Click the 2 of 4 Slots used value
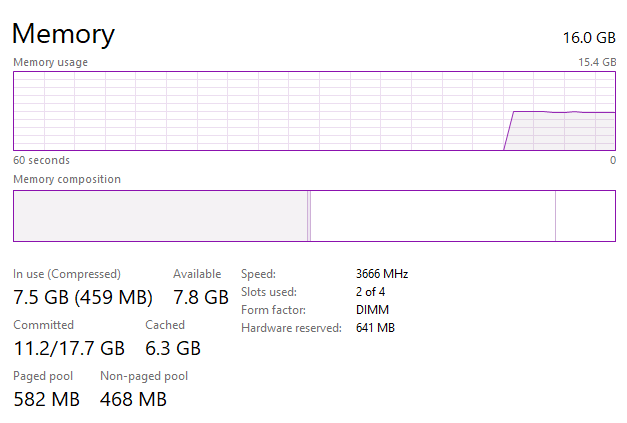627x423 pixels. tap(370, 292)
